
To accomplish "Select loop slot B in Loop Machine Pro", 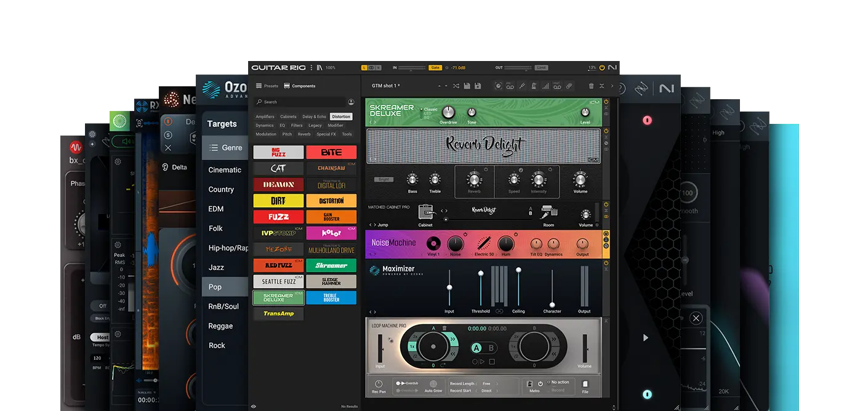I will point(491,348).
